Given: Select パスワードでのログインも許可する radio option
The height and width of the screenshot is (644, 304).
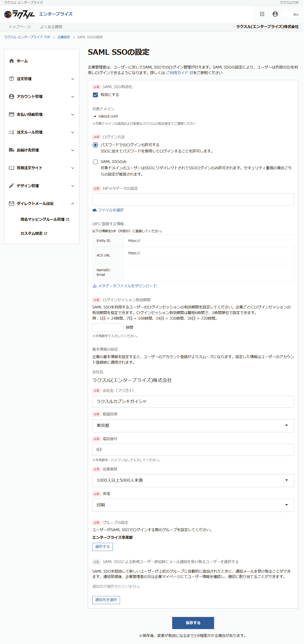Looking at the screenshot, I should click(95, 145).
